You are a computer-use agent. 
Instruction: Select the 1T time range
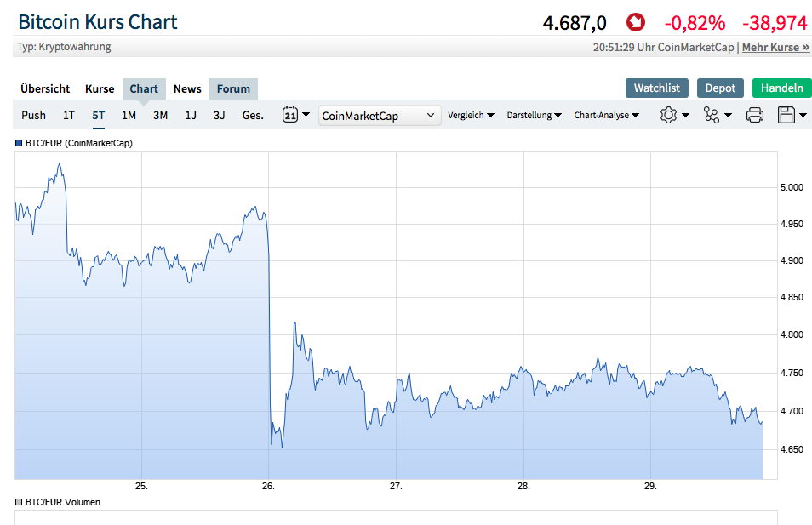(x=69, y=115)
